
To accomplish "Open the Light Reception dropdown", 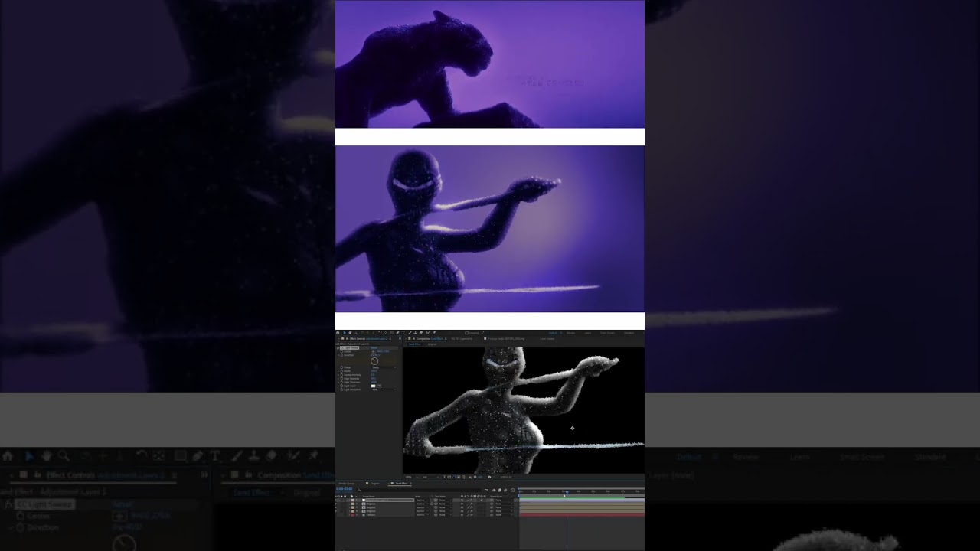I will (x=384, y=390).
